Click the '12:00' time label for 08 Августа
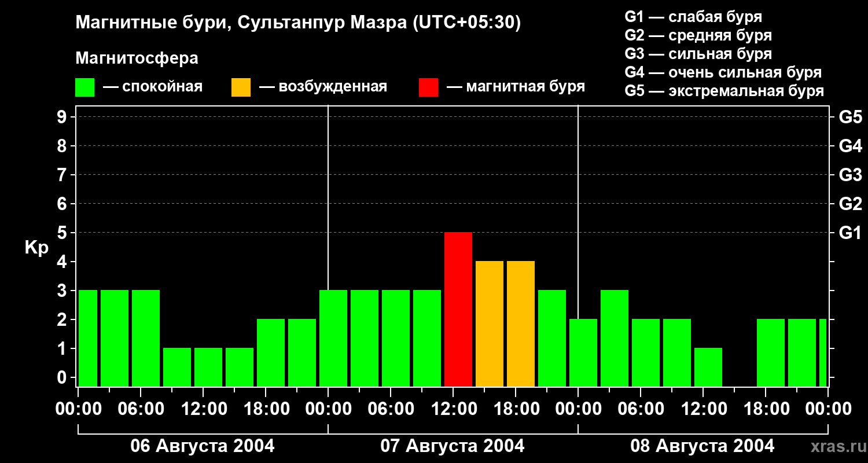 [x=703, y=409]
